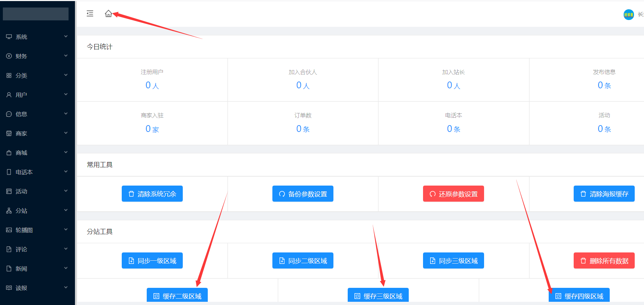Expand the 评论 menu chevron
The image size is (644, 305).
[x=66, y=249]
